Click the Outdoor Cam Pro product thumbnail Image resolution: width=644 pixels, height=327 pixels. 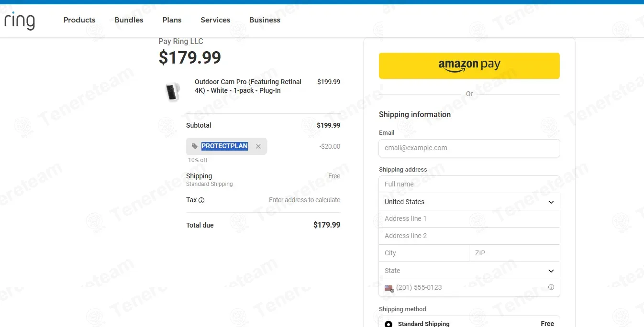coord(172,91)
